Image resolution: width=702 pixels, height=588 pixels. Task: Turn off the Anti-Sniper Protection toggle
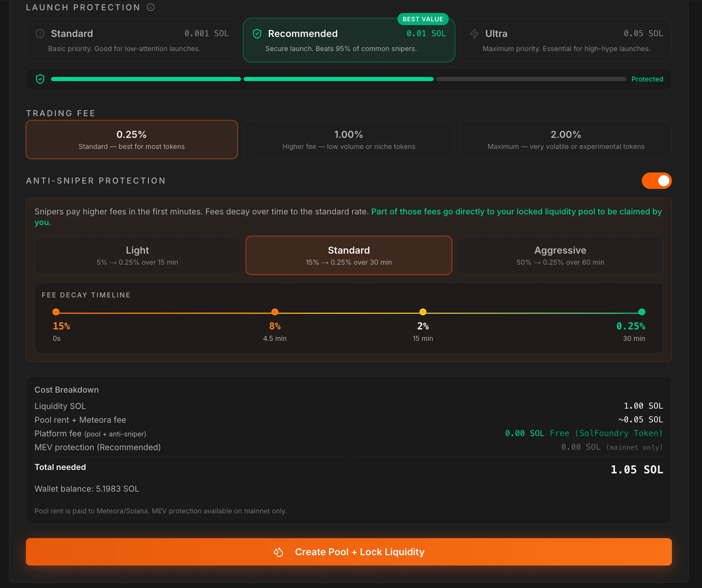pyautogui.click(x=656, y=181)
